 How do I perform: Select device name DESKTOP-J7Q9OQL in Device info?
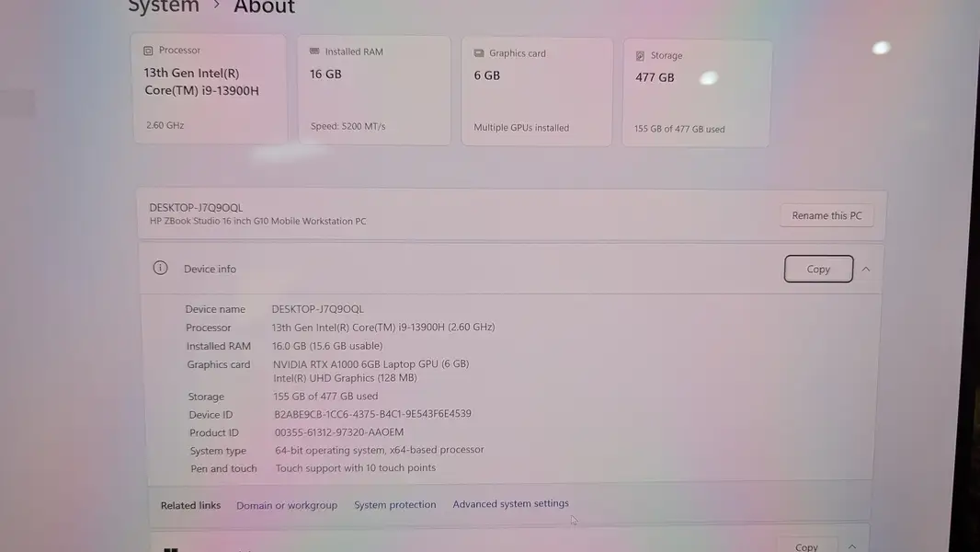click(x=317, y=309)
